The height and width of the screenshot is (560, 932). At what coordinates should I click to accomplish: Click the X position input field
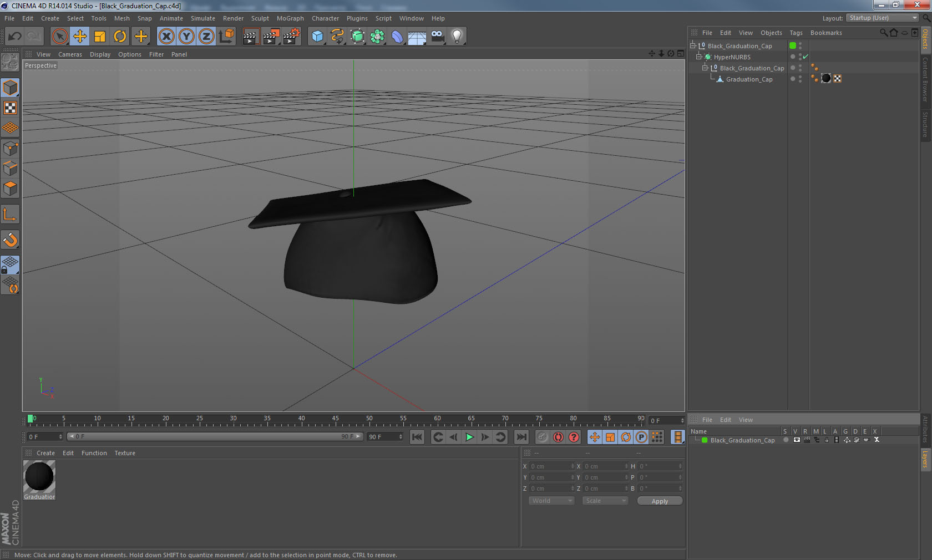tap(552, 466)
